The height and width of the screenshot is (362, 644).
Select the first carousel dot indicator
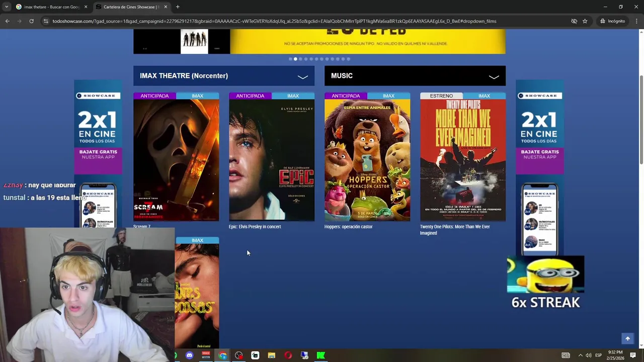point(290,59)
